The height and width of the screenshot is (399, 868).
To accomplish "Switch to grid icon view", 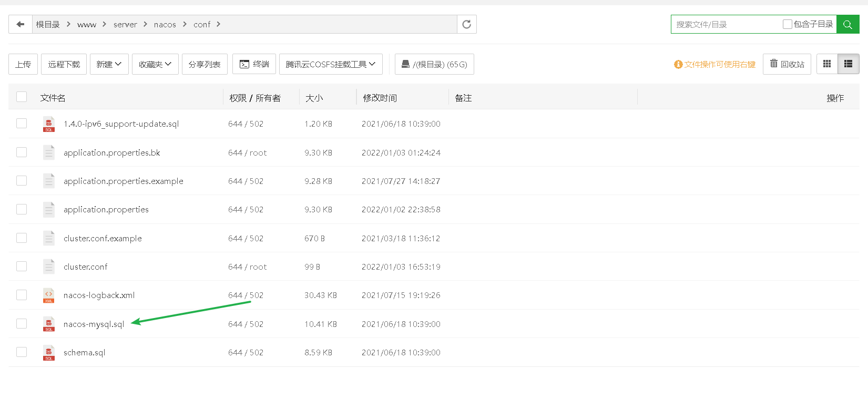I will tap(827, 64).
